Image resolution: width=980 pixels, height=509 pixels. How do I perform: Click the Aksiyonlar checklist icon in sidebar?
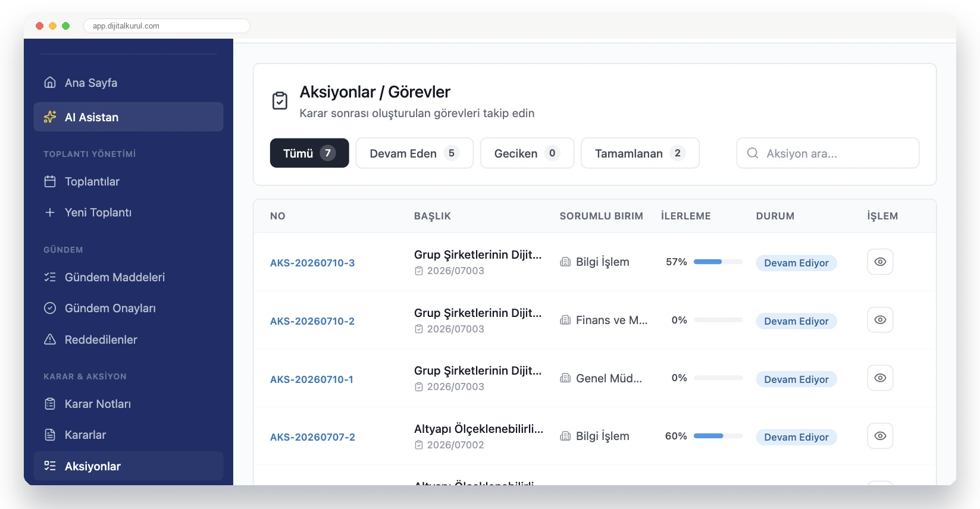pos(50,466)
